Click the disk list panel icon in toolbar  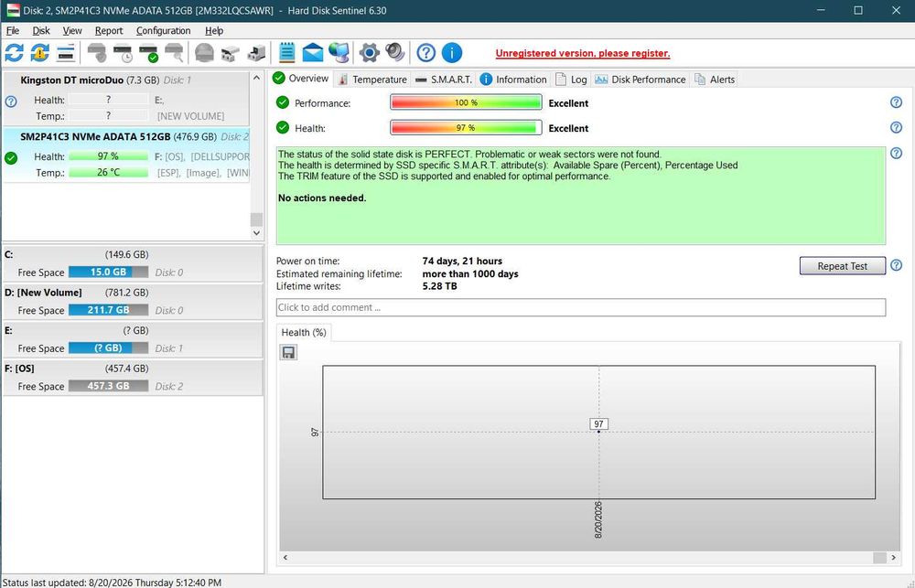(x=66, y=53)
